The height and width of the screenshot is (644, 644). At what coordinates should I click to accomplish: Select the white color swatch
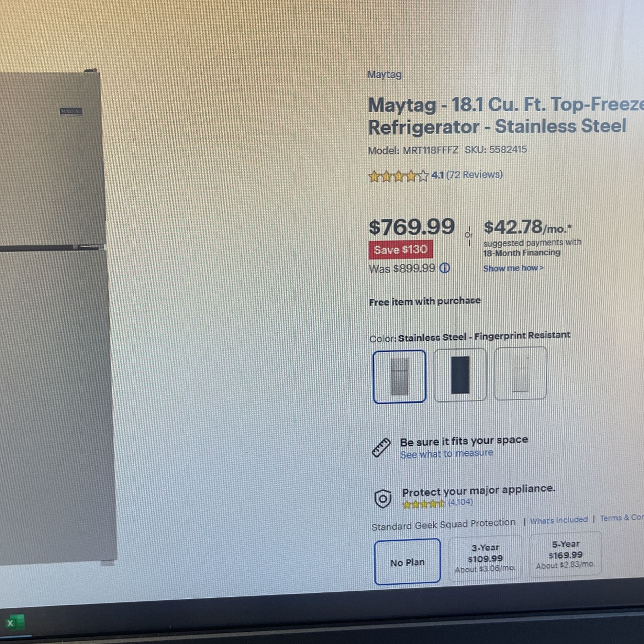[521, 373]
